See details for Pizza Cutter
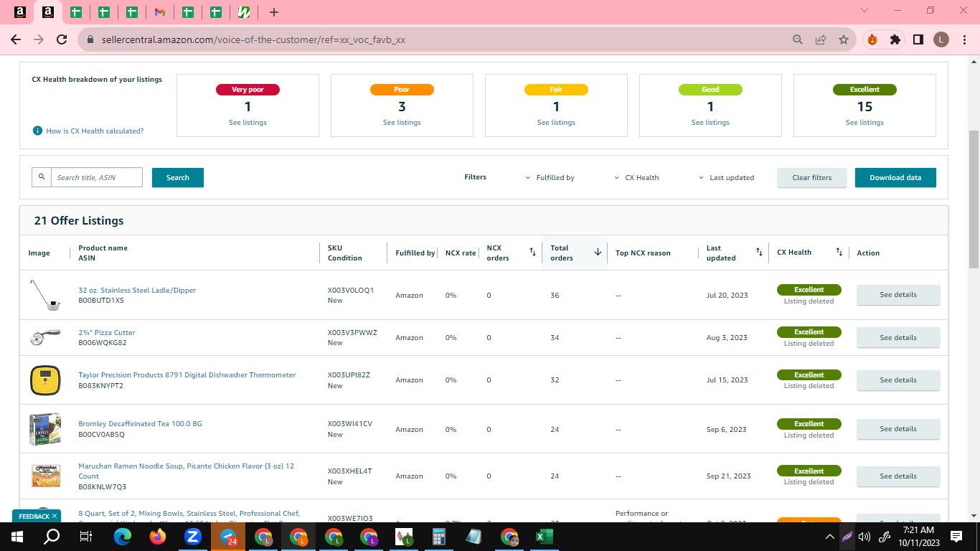Image resolution: width=980 pixels, height=551 pixels. coord(898,337)
